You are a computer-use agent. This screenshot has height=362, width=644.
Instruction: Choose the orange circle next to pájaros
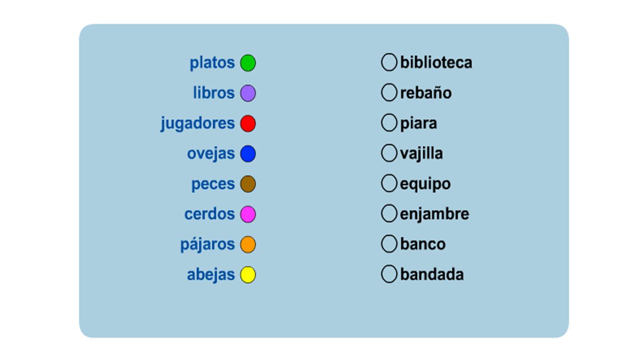[x=248, y=245]
